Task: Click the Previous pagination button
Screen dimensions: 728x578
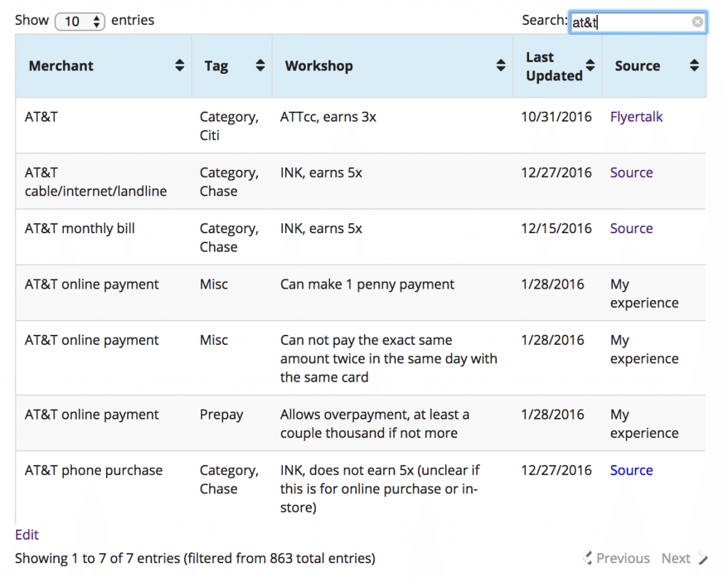Action: tap(622, 558)
